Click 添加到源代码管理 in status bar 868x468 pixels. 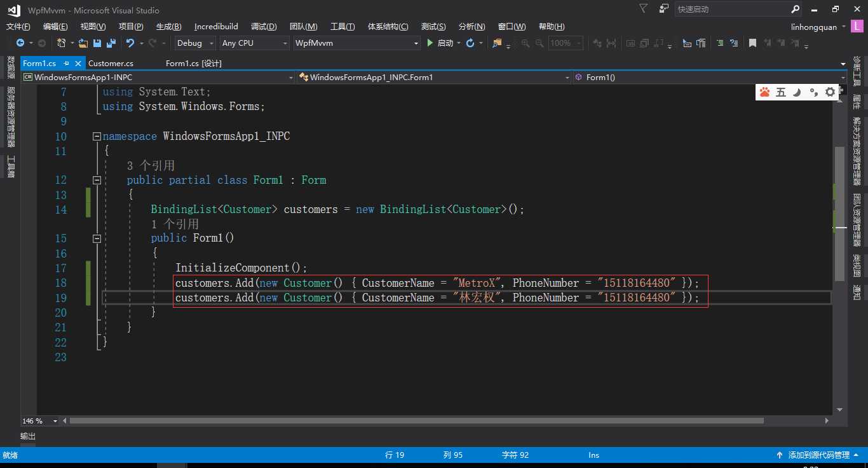(x=818, y=455)
